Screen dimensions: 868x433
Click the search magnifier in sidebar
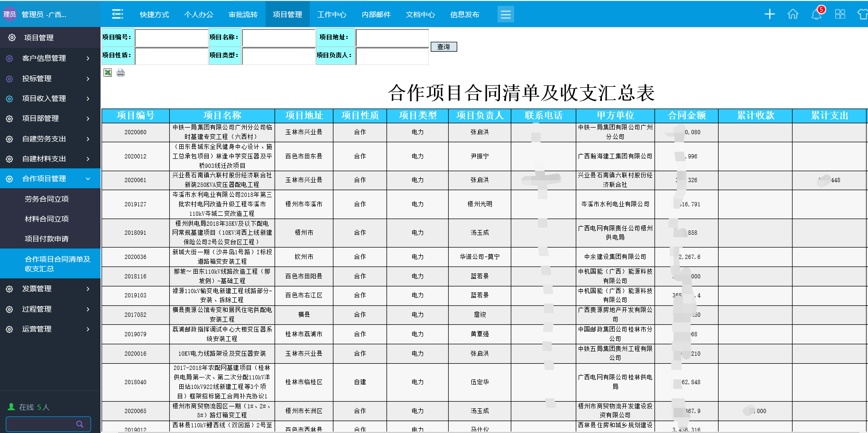pyautogui.click(x=80, y=424)
